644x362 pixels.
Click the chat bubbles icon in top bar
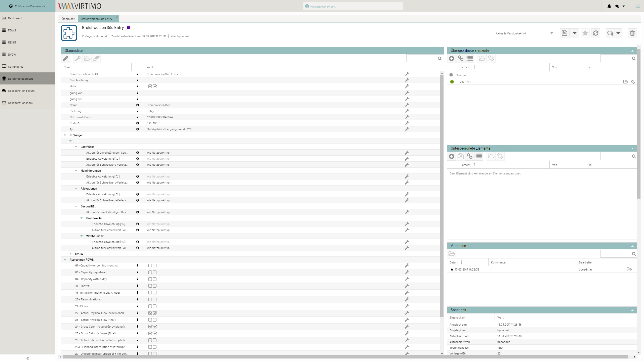coord(617,6)
